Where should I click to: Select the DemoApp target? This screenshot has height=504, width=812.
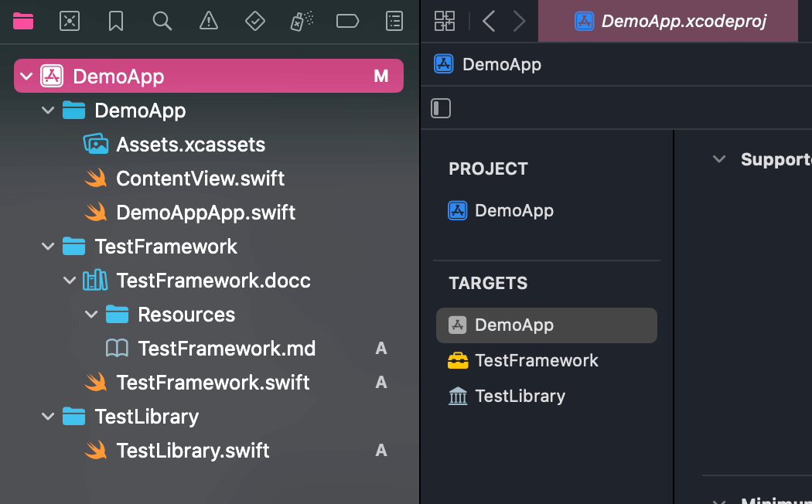pyautogui.click(x=547, y=325)
